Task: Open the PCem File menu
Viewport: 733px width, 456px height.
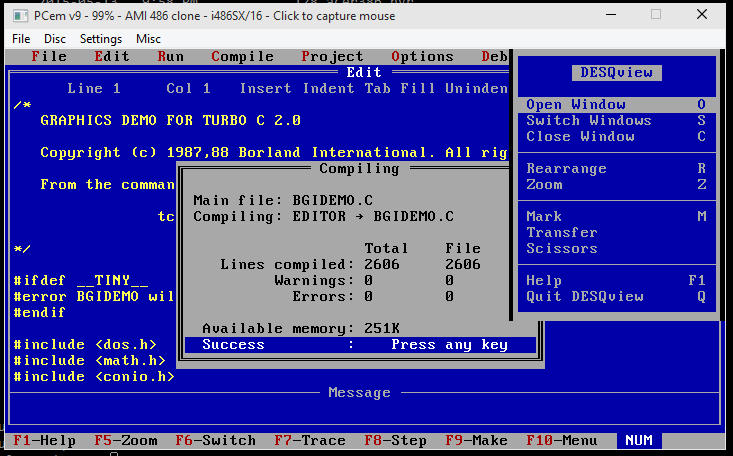Action: [x=21, y=39]
